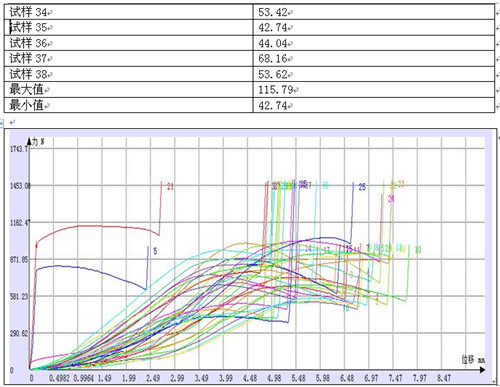Select the maximum value 115.79
This screenshot has width=500, height=387.
click(x=275, y=89)
